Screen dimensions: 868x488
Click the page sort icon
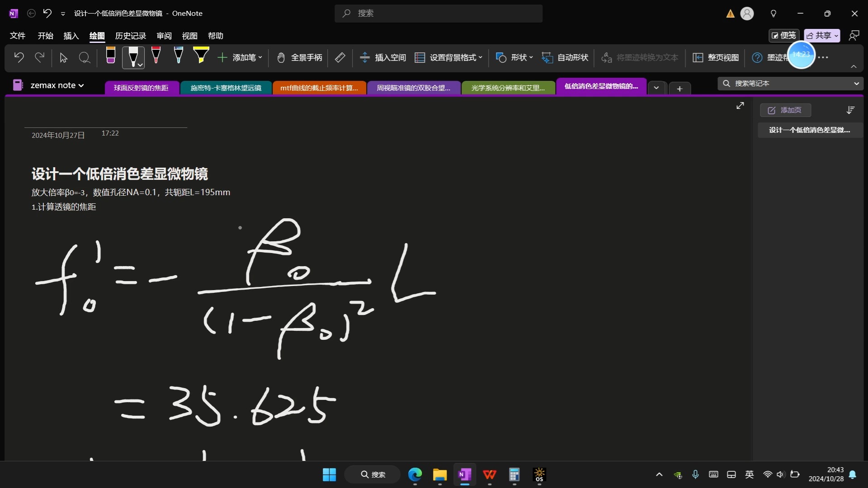point(850,110)
